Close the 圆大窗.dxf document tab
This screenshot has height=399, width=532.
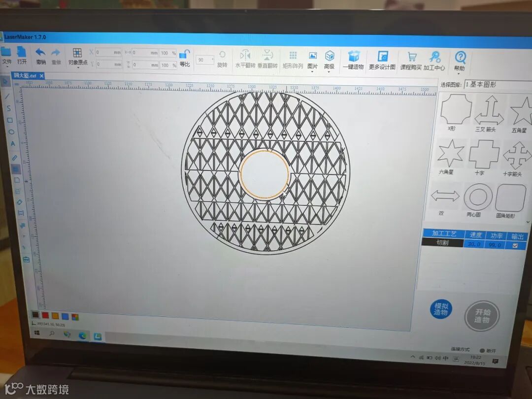[41, 76]
